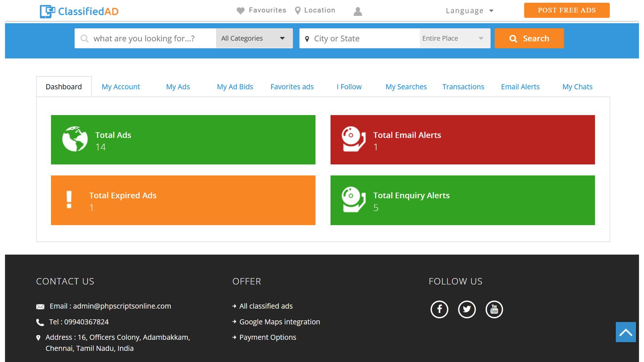
Task: Open the My Ads tab
Action: 178,87
